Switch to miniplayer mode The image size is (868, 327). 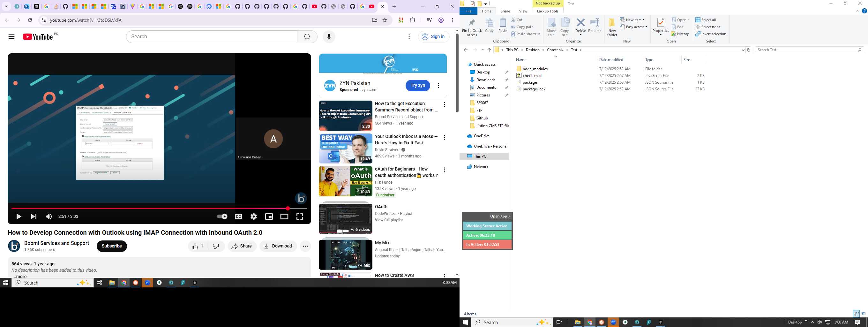[269, 217]
